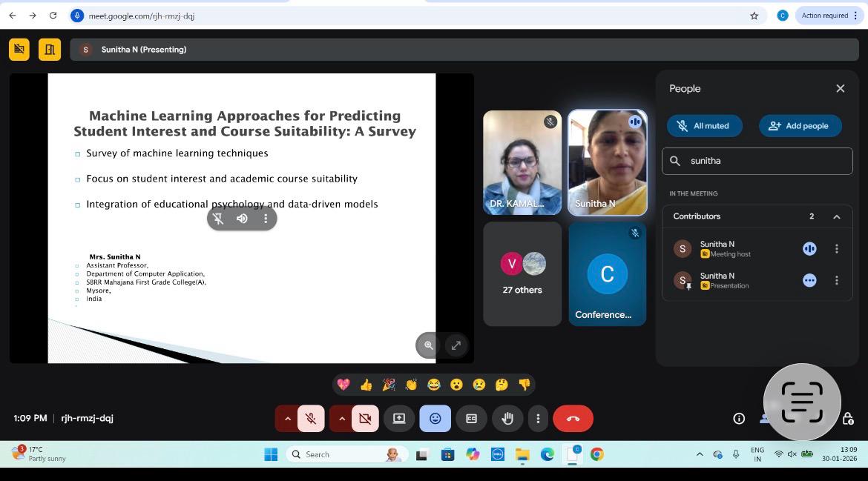Open the emoji reactions button

435,419
